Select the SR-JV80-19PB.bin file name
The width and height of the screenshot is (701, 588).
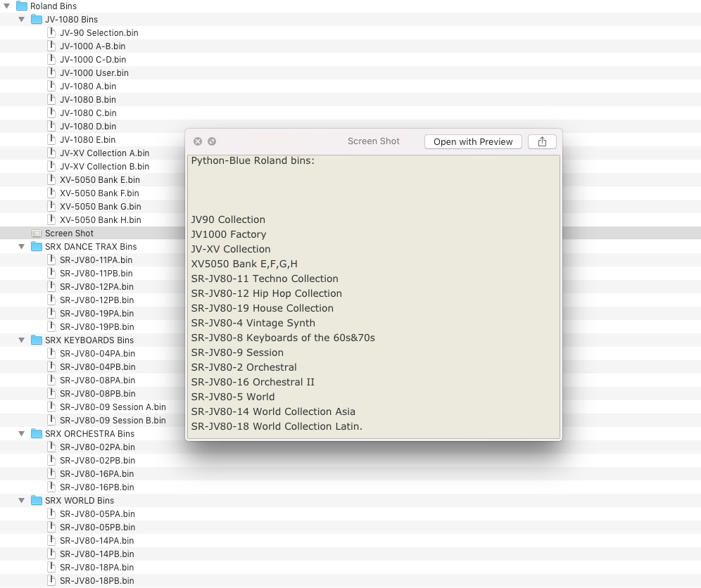(x=96, y=327)
